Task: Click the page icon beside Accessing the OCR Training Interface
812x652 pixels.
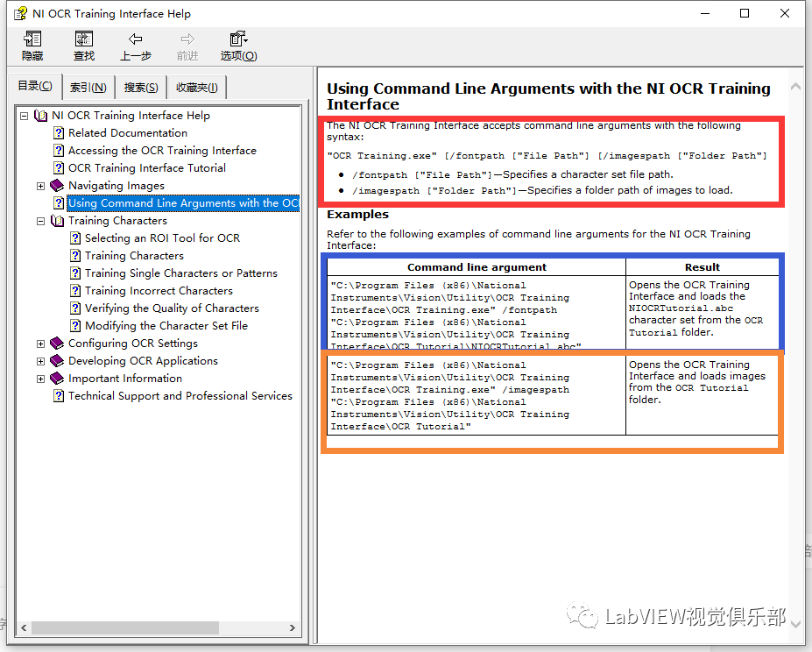Action: pyautogui.click(x=59, y=151)
